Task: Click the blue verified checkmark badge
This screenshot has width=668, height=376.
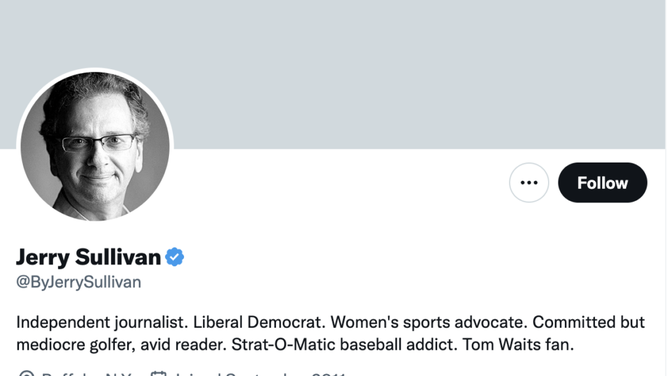Action: [175, 257]
